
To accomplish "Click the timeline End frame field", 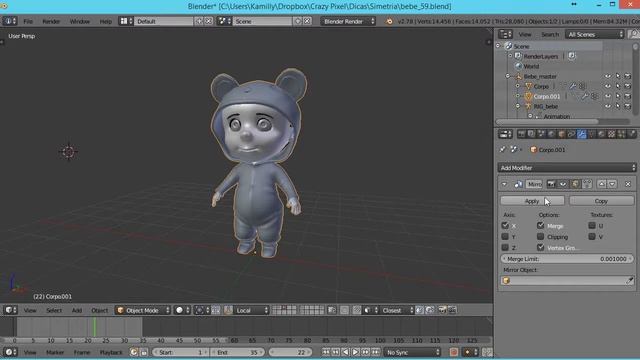I will [238, 352].
